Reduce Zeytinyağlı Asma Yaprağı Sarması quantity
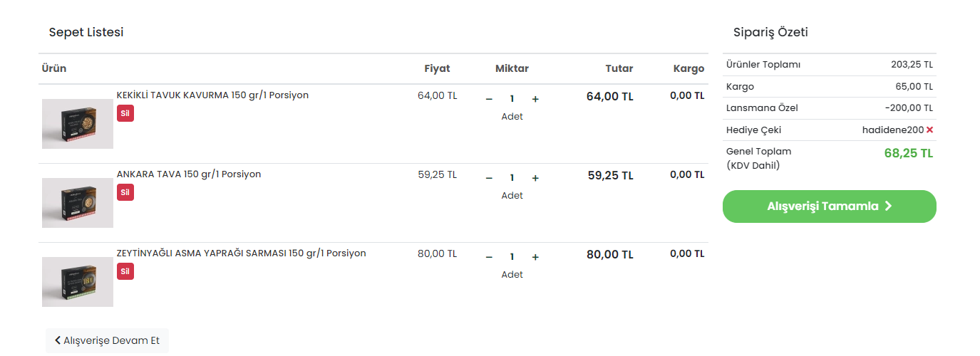This screenshot has width=980, height=356. [x=489, y=257]
